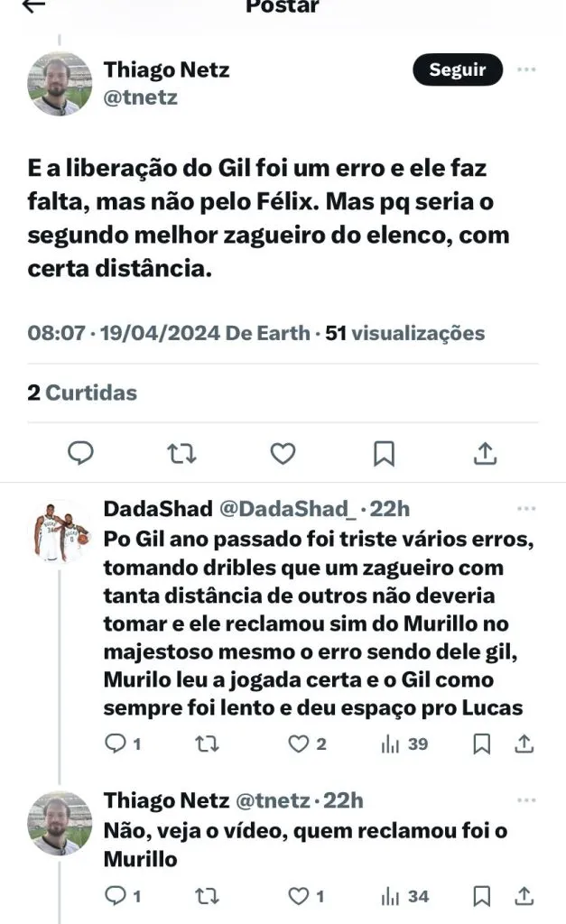Share the main post
Viewport: 566px width, 924px height.
pyautogui.click(x=485, y=453)
